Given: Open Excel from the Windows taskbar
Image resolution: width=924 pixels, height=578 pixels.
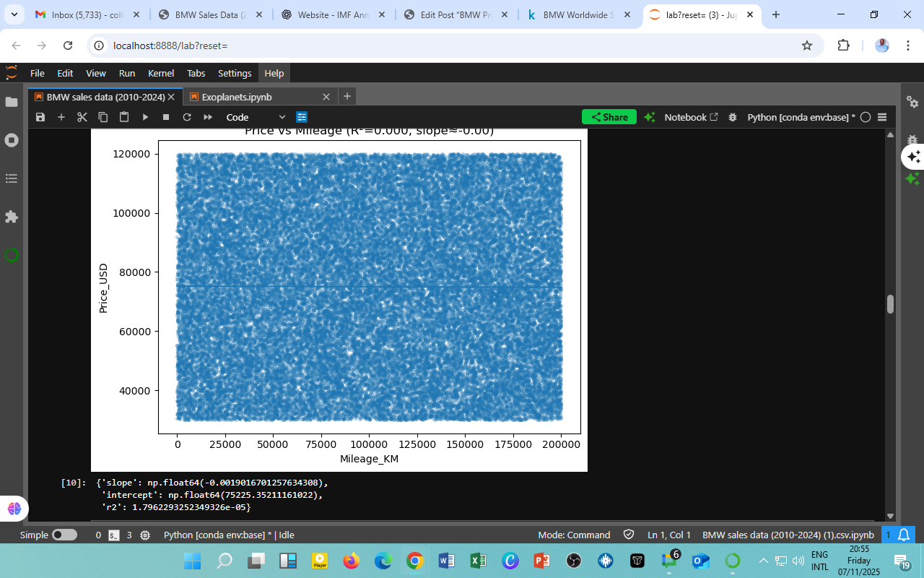Looking at the screenshot, I should coord(478,561).
